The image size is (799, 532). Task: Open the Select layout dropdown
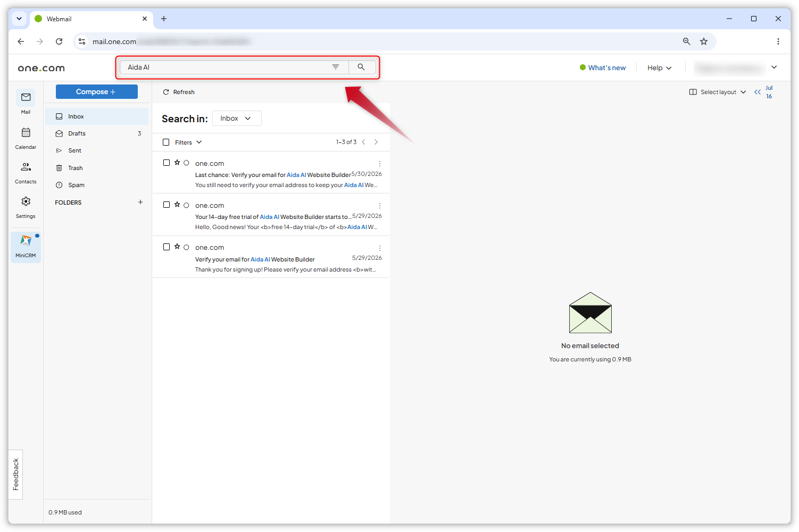[718, 92]
